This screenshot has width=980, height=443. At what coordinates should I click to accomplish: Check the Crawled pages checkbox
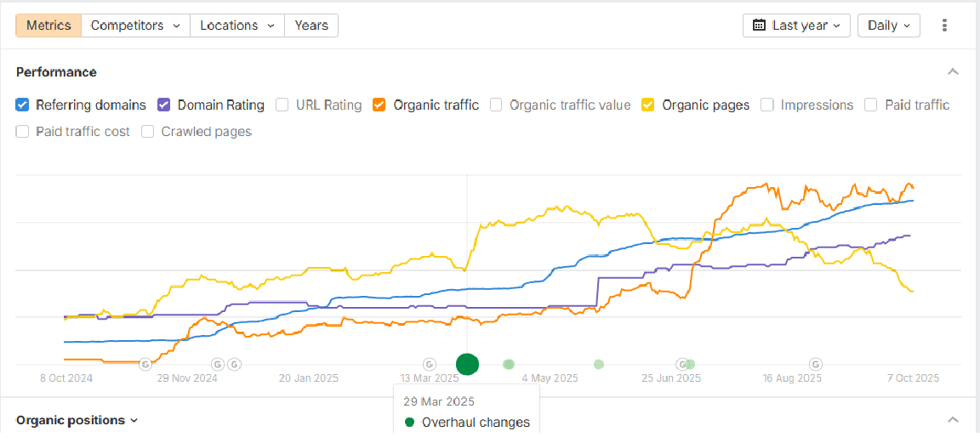[x=148, y=132]
